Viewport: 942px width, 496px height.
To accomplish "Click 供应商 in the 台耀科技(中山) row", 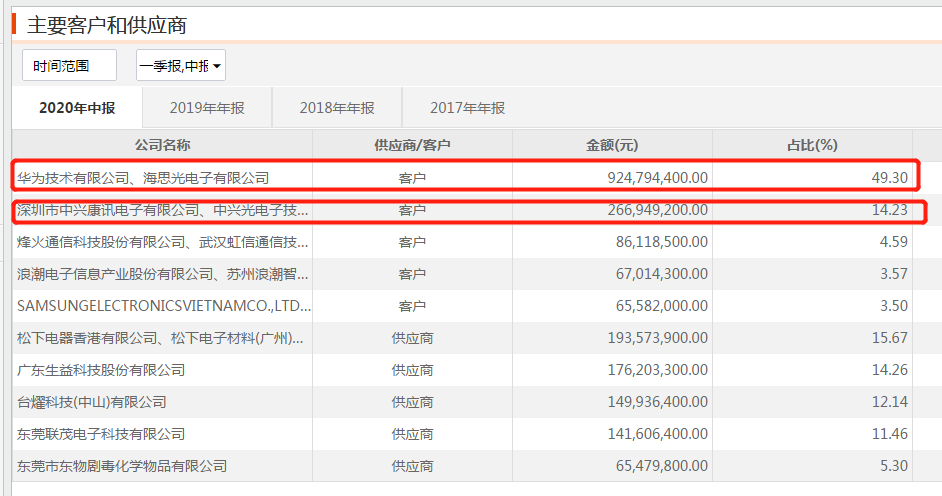I will coord(412,402).
